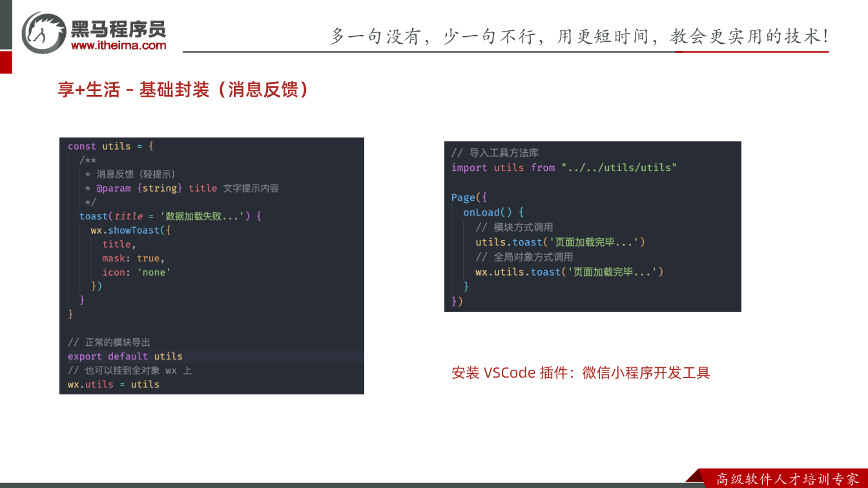
Task: Click the utils.toast('页面加载完毕...') call
Action: click(x=560, y=242)
